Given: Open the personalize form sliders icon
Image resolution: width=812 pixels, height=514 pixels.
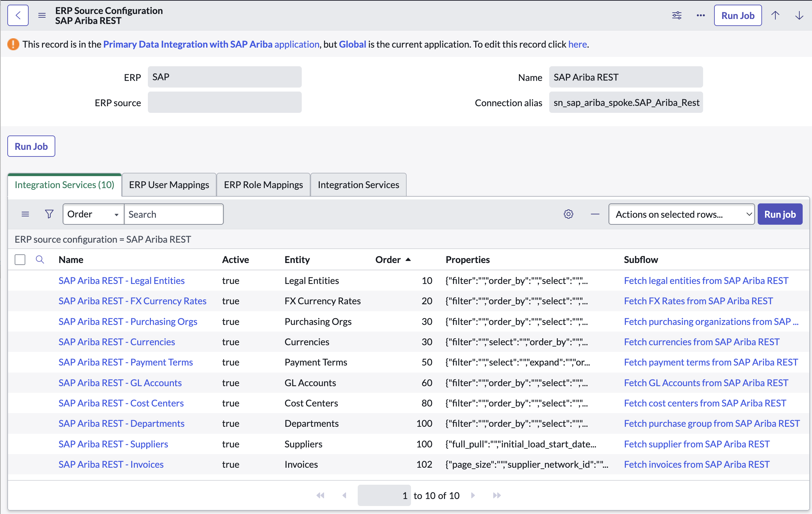Looking at the screenshot, I should [677, 16].
